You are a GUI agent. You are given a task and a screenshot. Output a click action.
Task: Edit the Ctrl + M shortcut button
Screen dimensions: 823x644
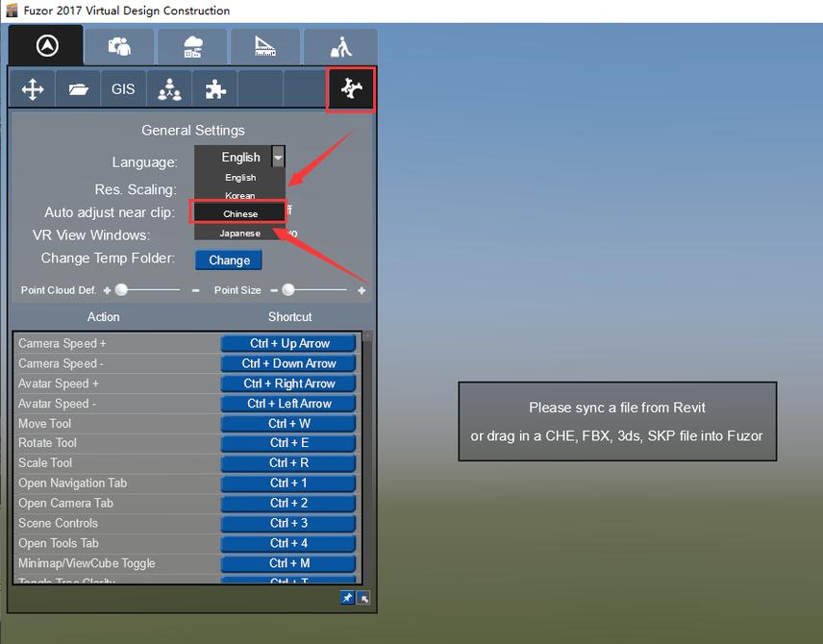pos(288,563)
